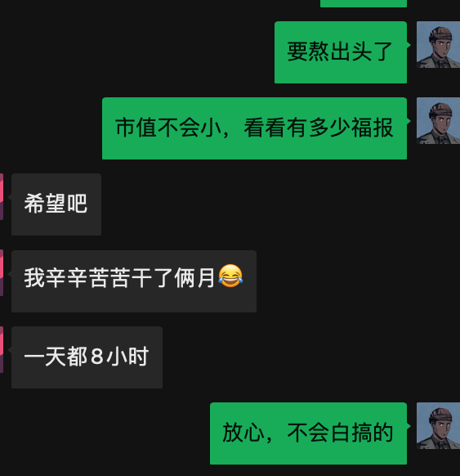Click the number 8 in the hours message
Screen dimensions: 460x476
coord(97,356)
